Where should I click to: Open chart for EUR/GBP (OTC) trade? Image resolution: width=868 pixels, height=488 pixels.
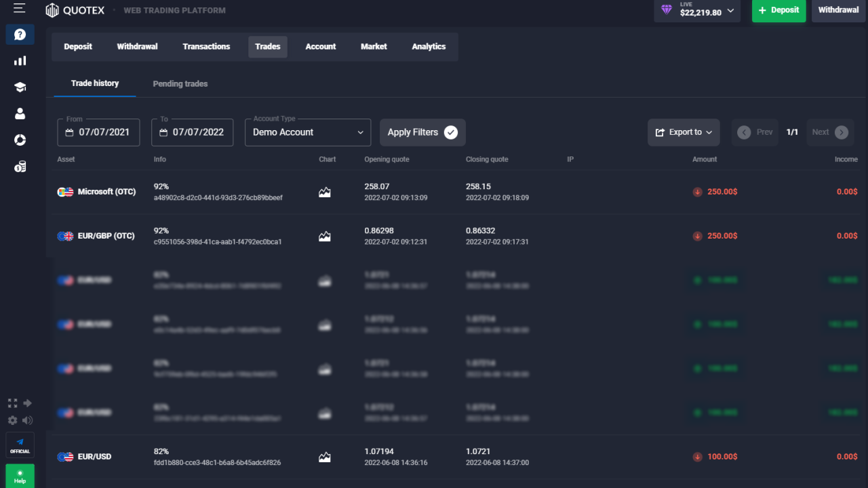325,236
